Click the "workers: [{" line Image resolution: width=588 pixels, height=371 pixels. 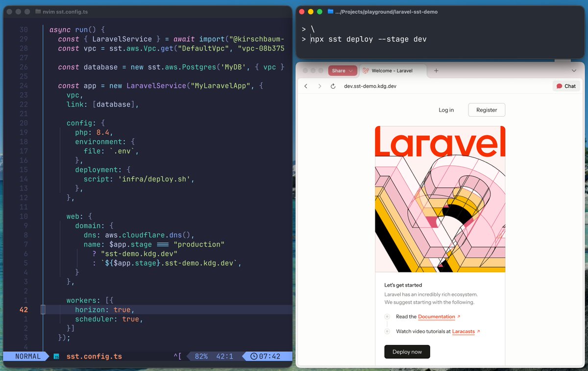90,300
